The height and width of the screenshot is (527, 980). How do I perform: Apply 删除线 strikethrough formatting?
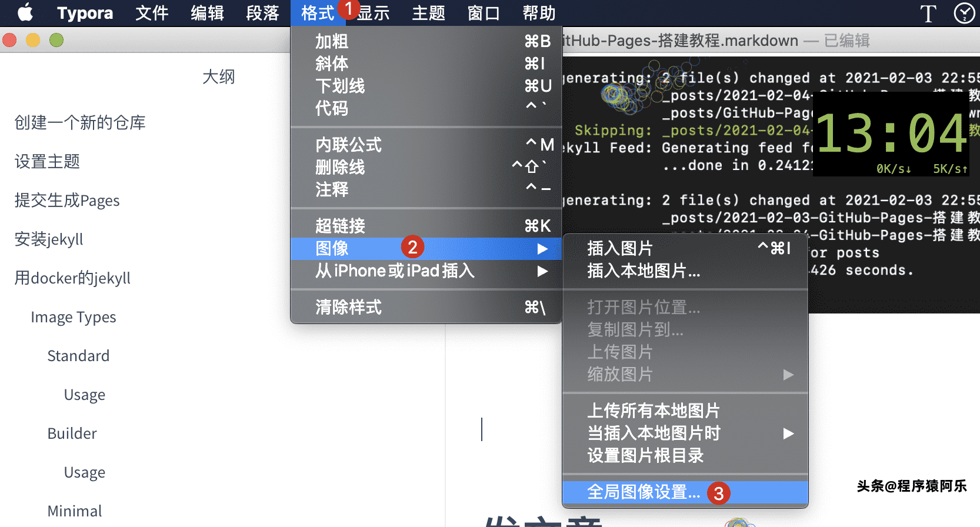click(x=426, y=167)
